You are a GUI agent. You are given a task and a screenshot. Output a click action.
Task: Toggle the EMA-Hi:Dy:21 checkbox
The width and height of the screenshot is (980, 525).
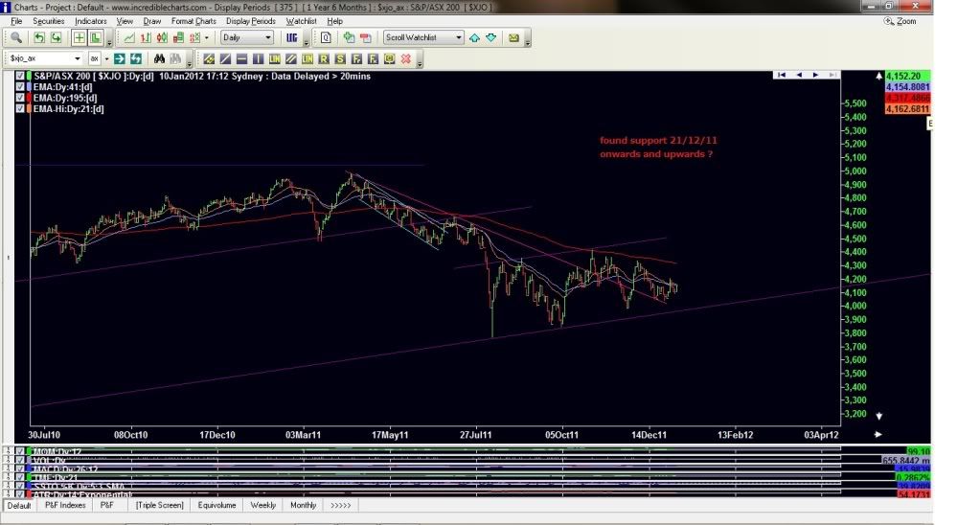(x=20, y=109)
